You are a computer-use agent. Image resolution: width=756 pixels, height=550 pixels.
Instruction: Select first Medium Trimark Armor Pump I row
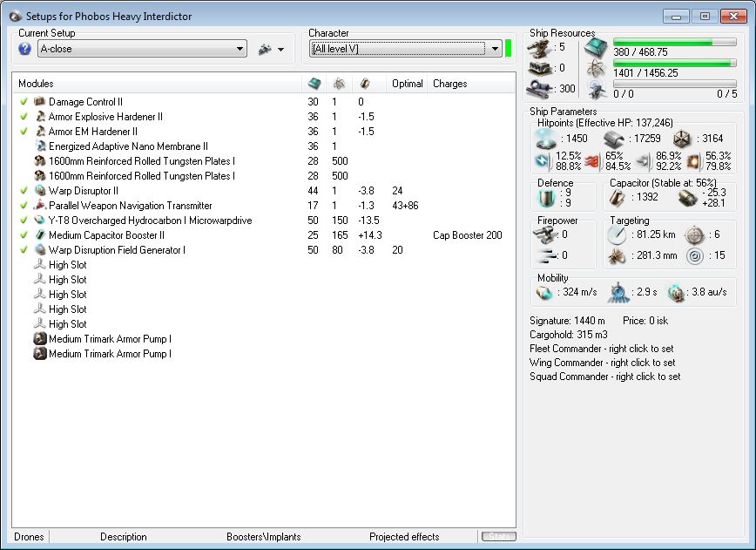(x=263, y=339)
